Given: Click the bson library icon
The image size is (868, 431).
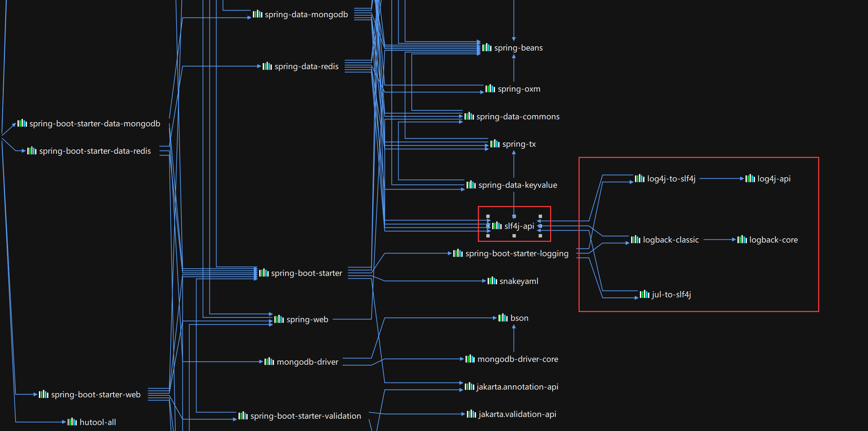Looking at the screenshot, I should pyautogui.click(x=503, y=318).
